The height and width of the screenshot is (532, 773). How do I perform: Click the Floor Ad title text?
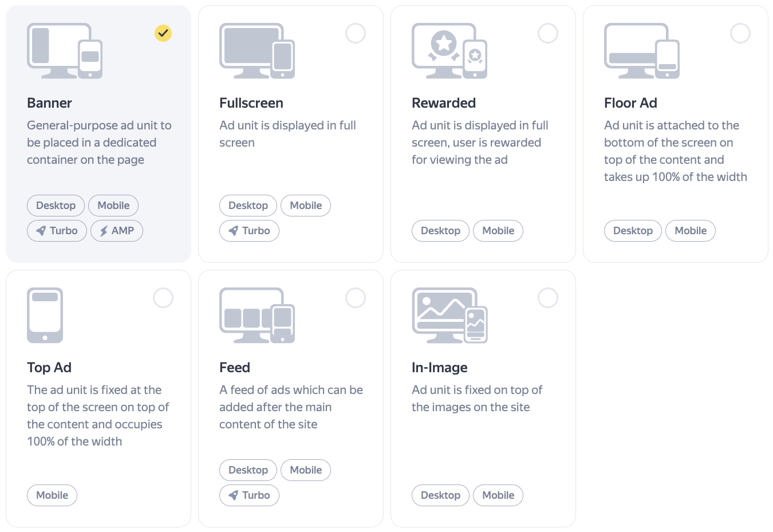[x=630, y=103]
